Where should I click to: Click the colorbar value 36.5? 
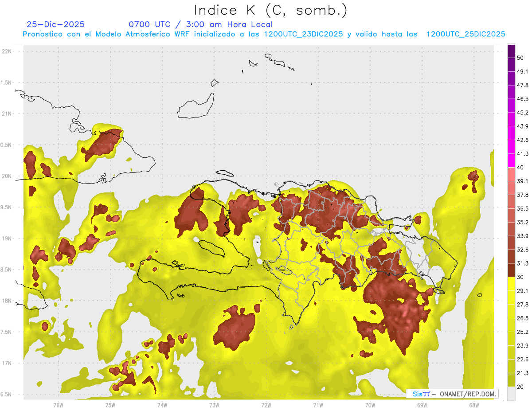[522, 208]
